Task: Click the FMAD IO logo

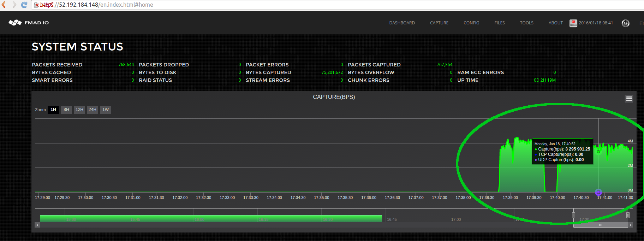Action: (29, 23)
